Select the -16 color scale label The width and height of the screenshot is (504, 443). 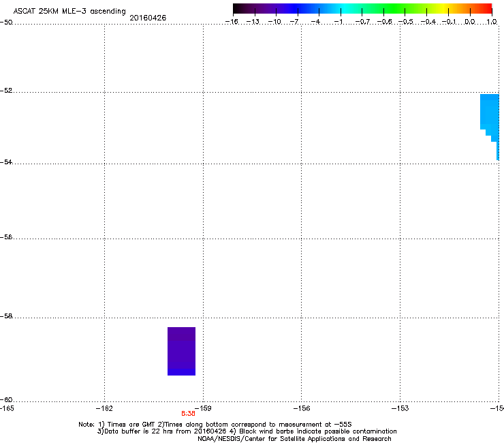(x=232, y=22)
